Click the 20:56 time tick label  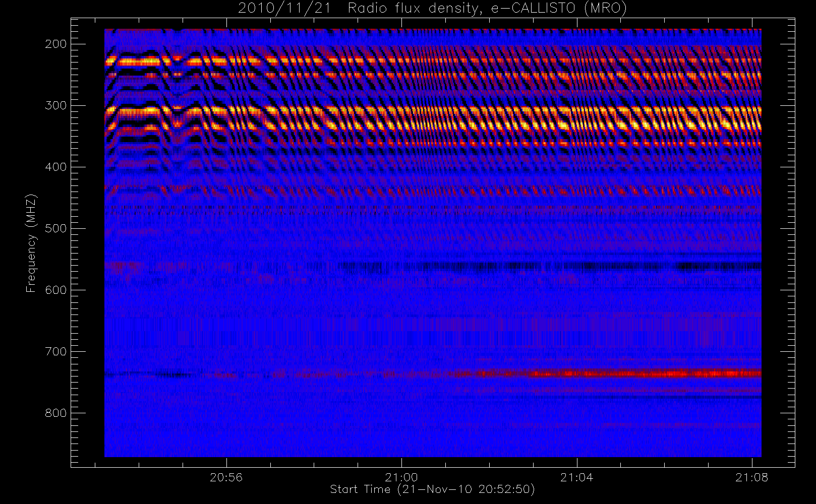tap(226, 477)
